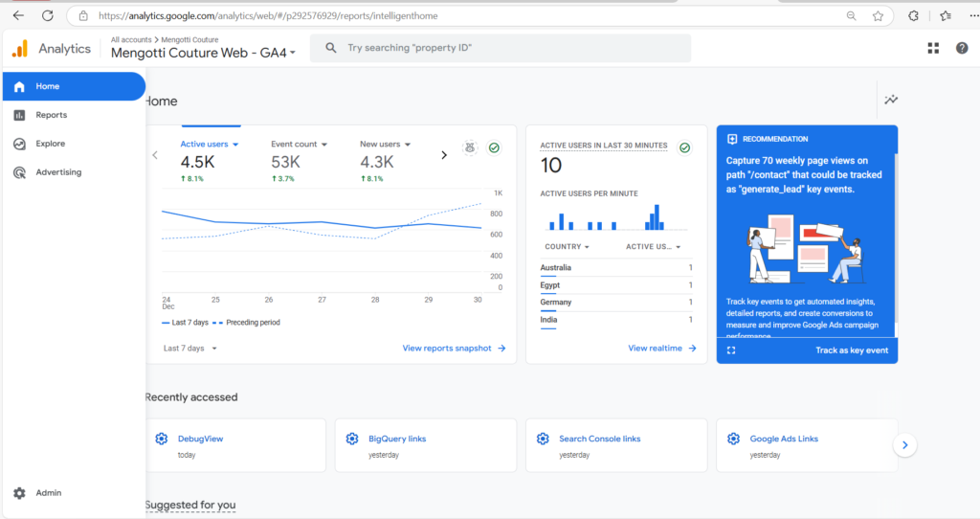
Task: Click the All accounts breadcrumb
Action: (131, 39)
